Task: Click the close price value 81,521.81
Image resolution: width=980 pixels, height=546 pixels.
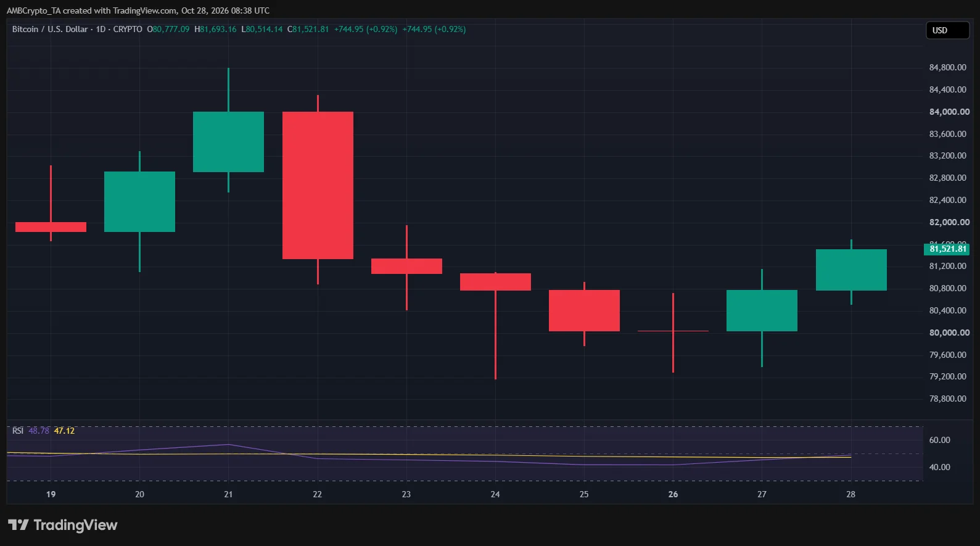Action: [310, 29]
